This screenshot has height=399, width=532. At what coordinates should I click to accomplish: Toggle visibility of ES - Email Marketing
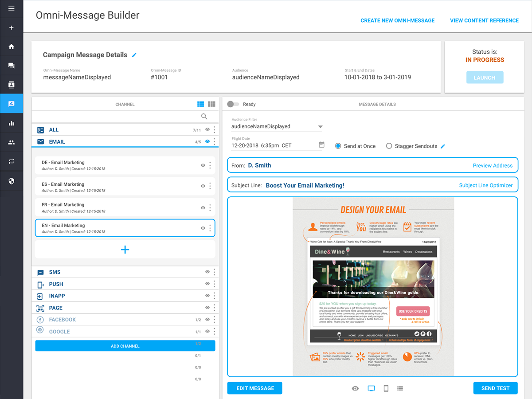coord(203,187)
